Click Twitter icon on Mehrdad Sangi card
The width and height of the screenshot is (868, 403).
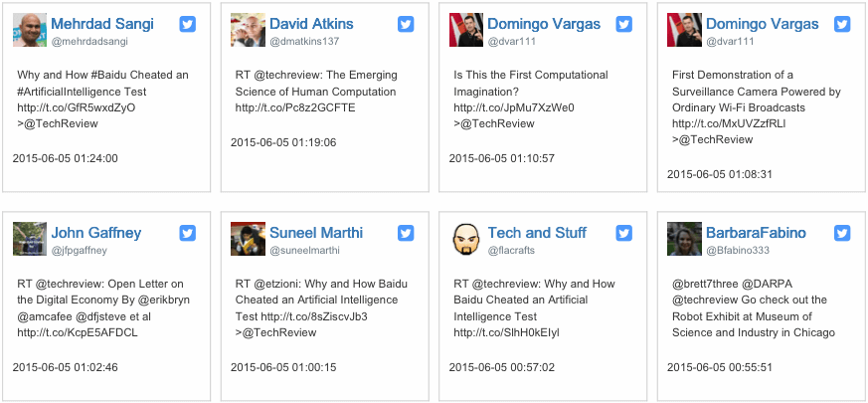[x=188, y=24]
